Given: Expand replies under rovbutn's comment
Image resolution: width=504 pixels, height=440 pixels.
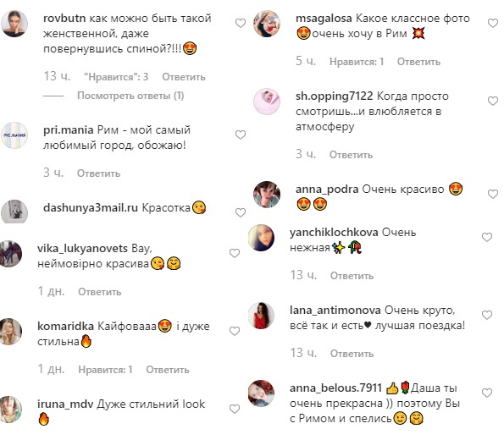Looking at the screenshot, I should (130, 96).
